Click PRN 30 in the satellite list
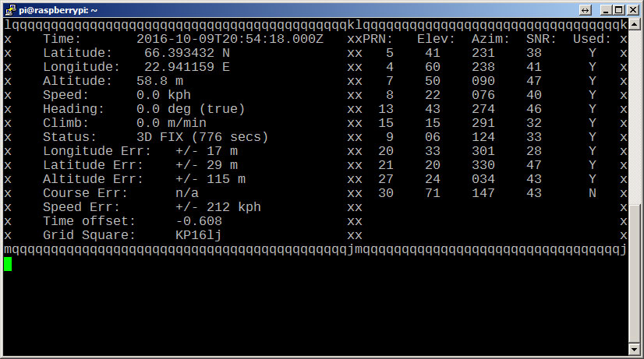 coord(386,193)
